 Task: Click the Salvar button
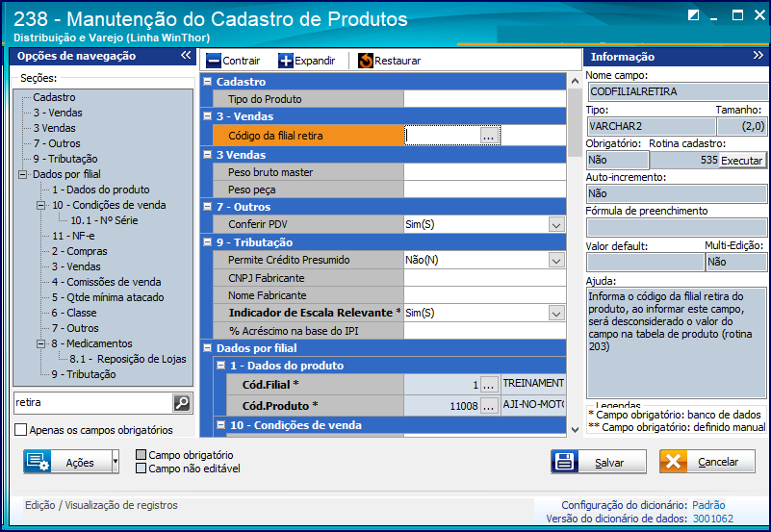[x=599, y=462]
